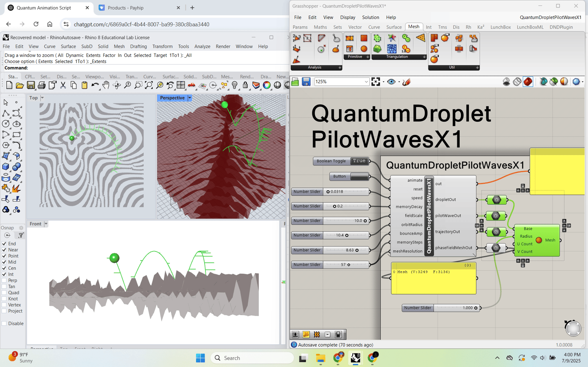Click the red car icon in Rhino's toolbar
588x367 pixels.
point(192,85)
